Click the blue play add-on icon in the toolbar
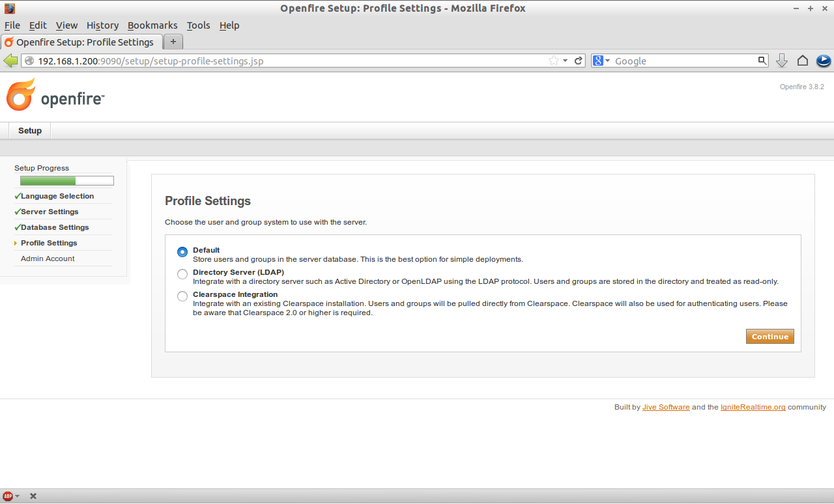The image size is (834, 504). coord(824,61)
